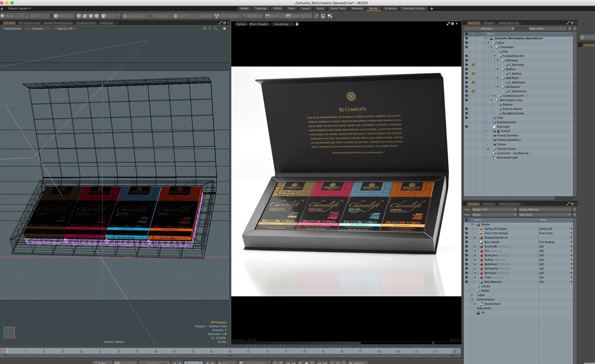Select the C_BeUnique mesh cube icon
The width and height of the screenshot is (595, 364).
tap(507, 65)
